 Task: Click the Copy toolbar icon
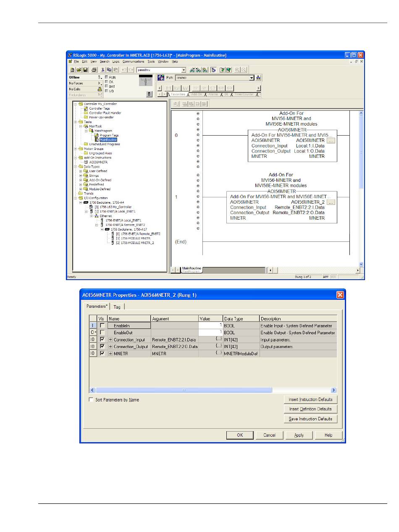pyautogui.click(x=109, y=70)
